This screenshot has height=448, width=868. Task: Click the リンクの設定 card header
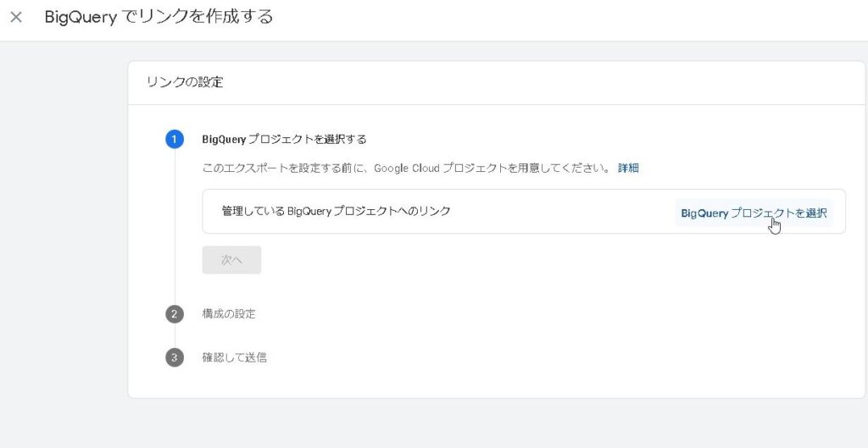[185, 82]
